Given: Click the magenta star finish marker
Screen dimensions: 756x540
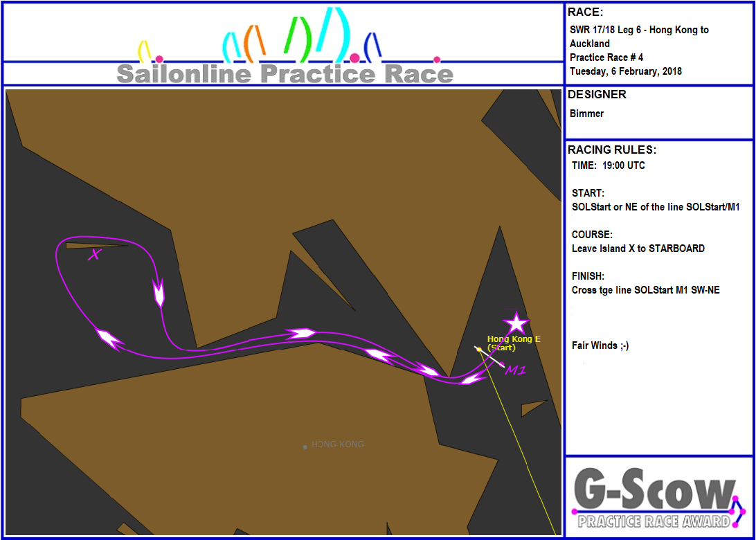Looking at the screenshot, I should (x=516, y=323).
